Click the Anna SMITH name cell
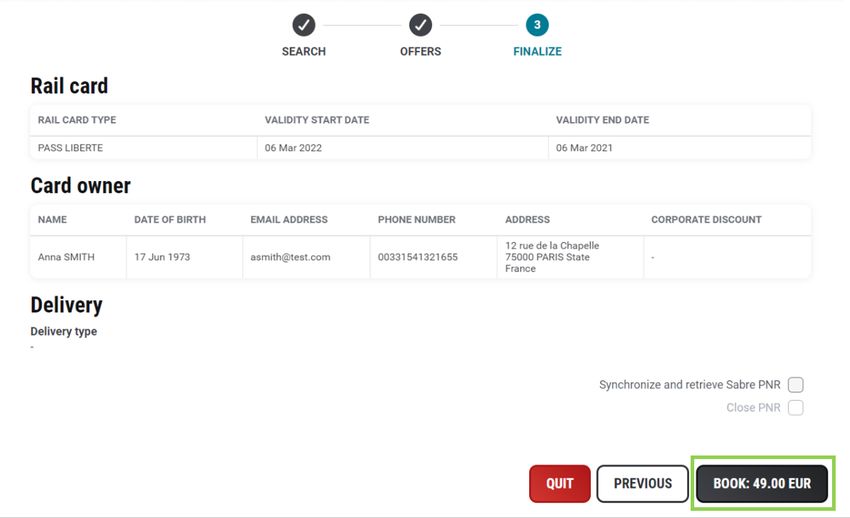Viewport: 850px width, 518px height. pyautogui.click(x=78, y=257)
